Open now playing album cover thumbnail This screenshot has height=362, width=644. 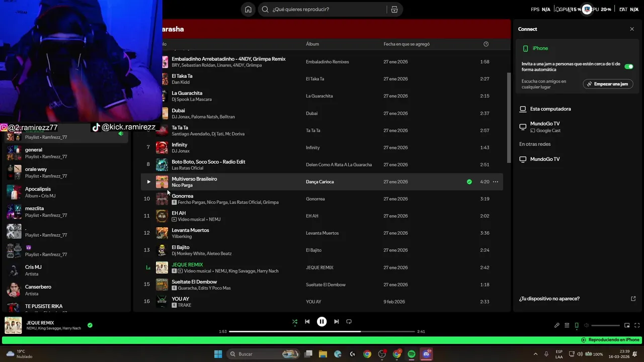[14, 325]
